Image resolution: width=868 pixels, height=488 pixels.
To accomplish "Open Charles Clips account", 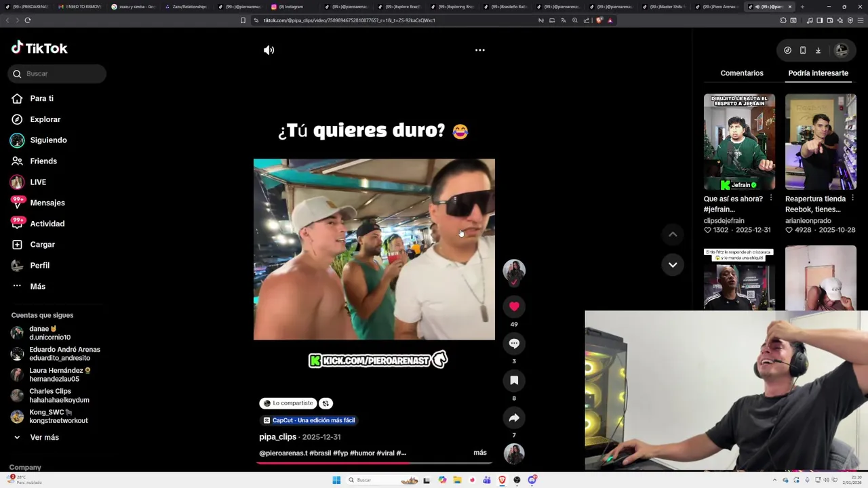I will click(51, 396).
